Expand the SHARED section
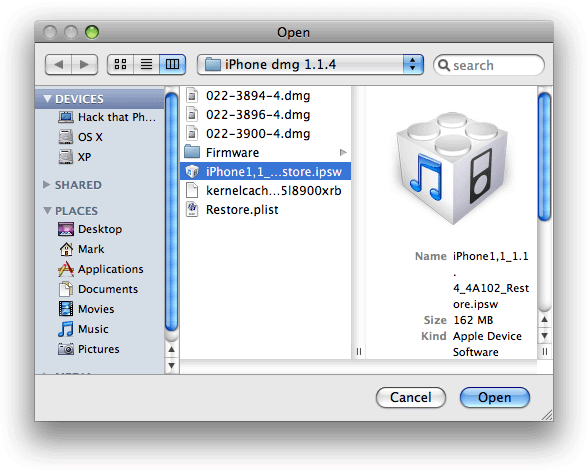 coord(46,185)
